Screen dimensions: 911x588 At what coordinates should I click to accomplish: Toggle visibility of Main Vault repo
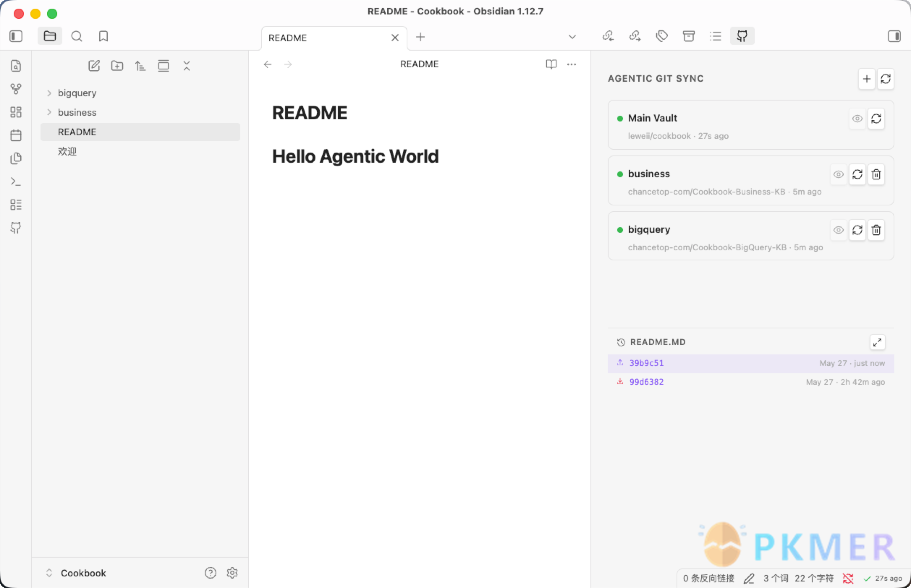click(857, 119)
